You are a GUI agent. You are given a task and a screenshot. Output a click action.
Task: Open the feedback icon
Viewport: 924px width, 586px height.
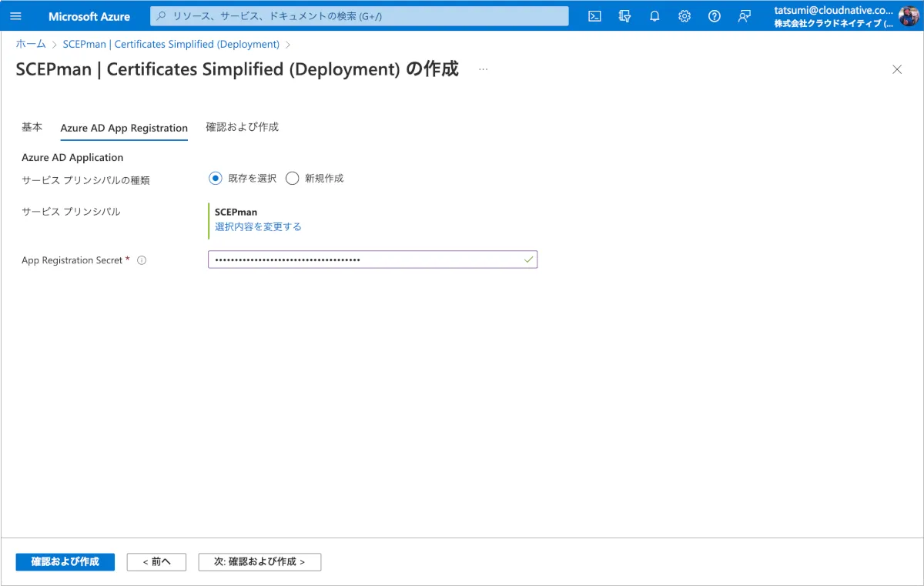point(745,16)
